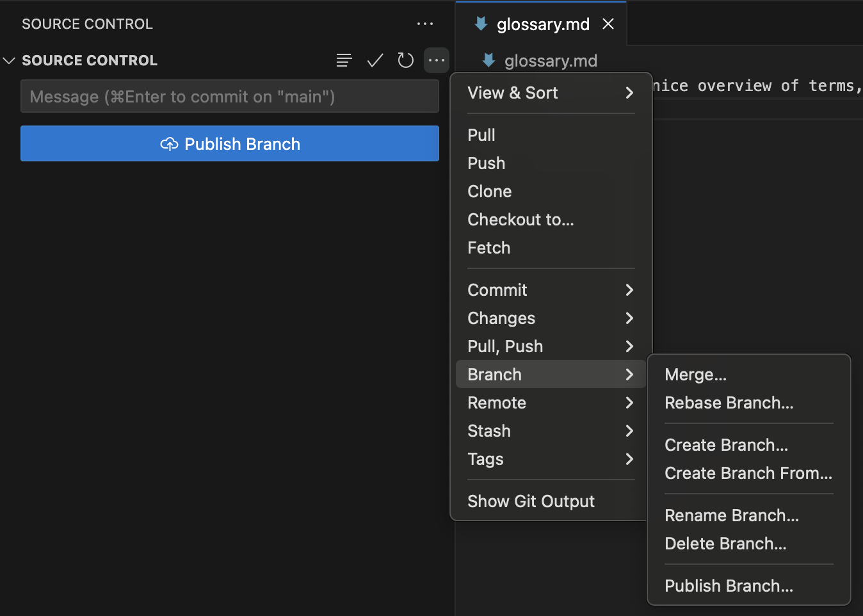Click the SOURCE CONTROL section header title

(x=90, y=60)
